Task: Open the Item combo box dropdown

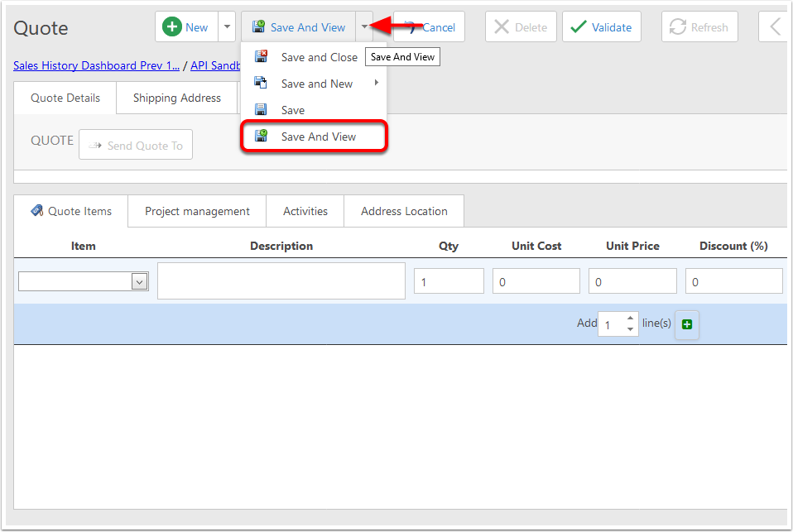Action: click(x=140, y=281)
